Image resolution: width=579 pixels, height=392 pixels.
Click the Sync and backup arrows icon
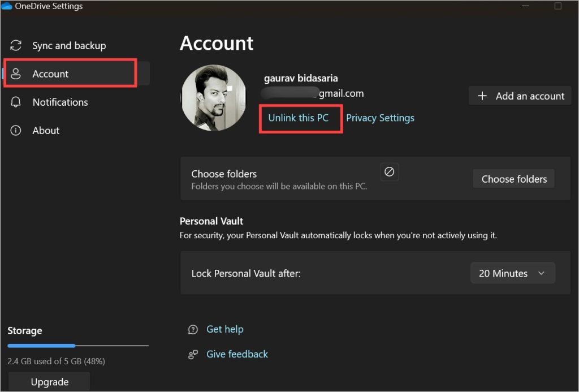point(16,46)
